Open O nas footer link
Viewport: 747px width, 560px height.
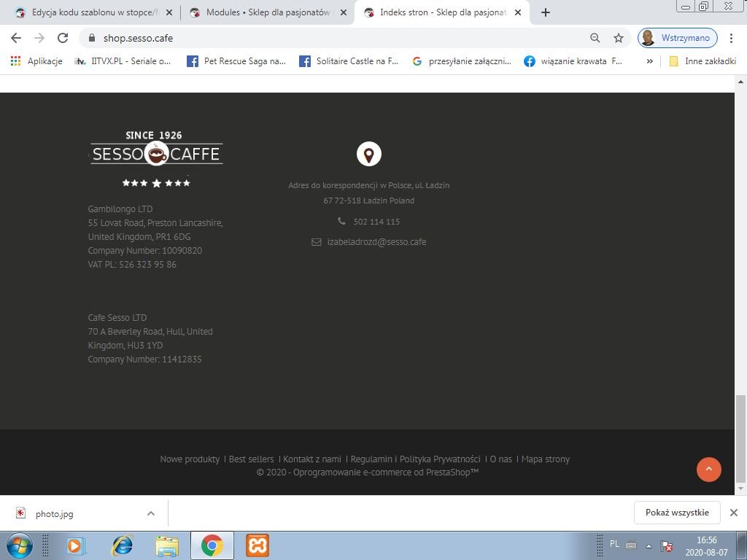point(500,459)
